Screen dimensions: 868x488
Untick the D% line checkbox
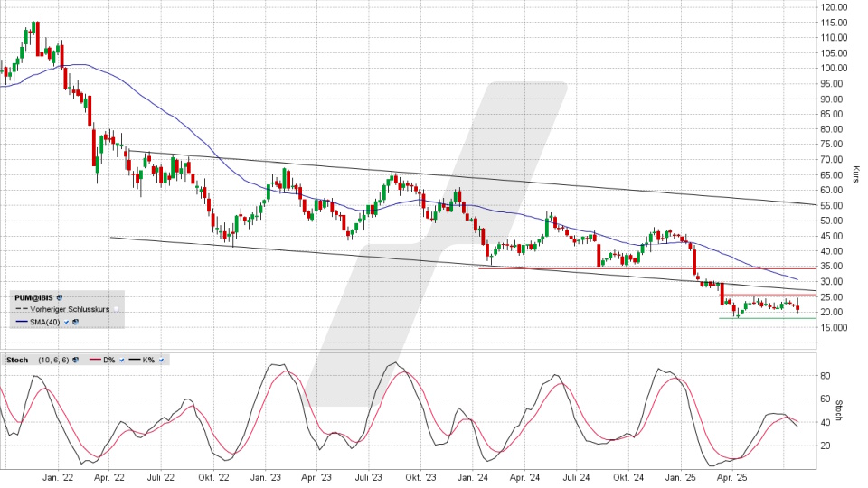tap(122, 360)
